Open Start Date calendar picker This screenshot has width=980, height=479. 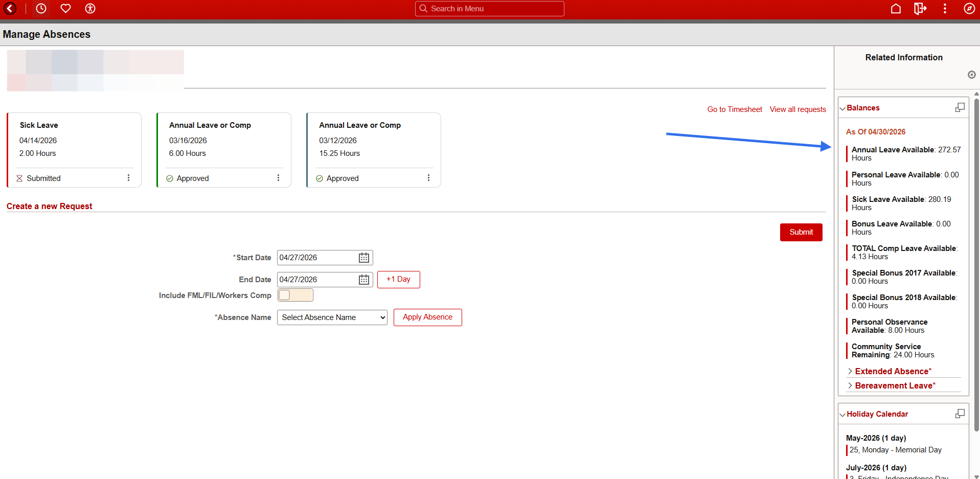[364, 258]
